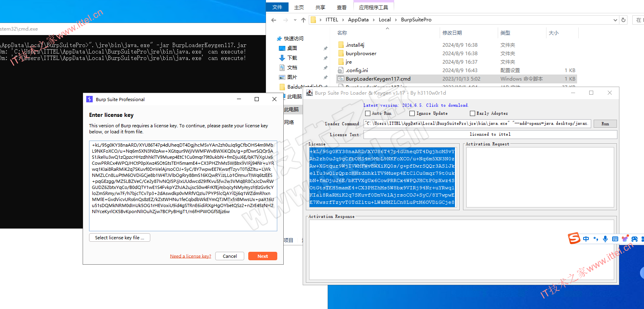Open the 主页 ribbon tab
The width and height of the screenshot is (644, 309).
pos(299,7)
